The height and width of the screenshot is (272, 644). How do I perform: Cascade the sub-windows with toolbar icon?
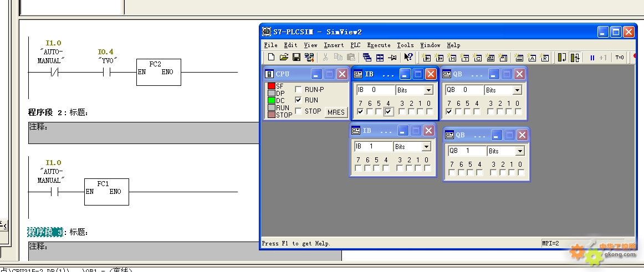click(x=367, y=58)
